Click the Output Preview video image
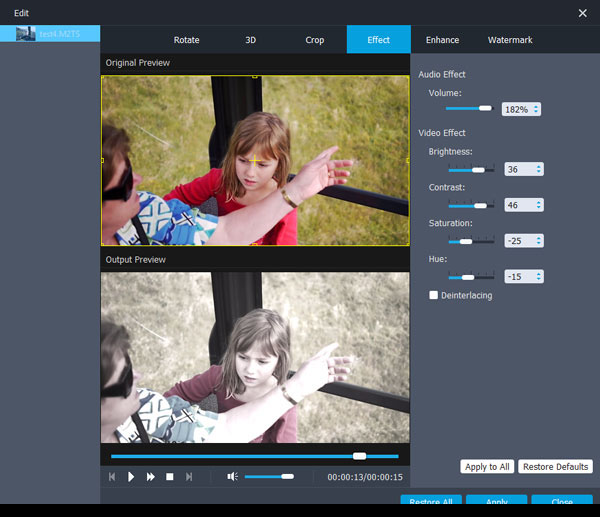600x517 pixels. click(x=255, y=357)
